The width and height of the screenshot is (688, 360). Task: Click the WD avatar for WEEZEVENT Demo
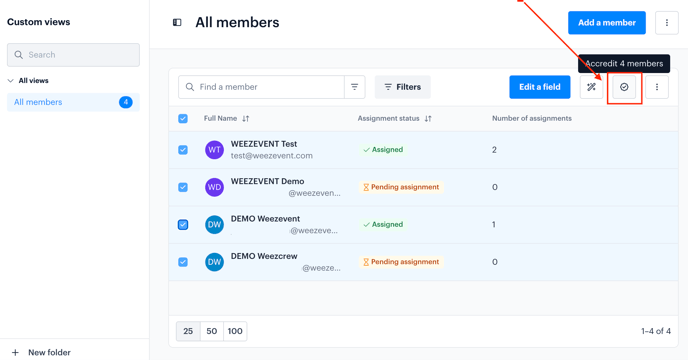point(215,187)
